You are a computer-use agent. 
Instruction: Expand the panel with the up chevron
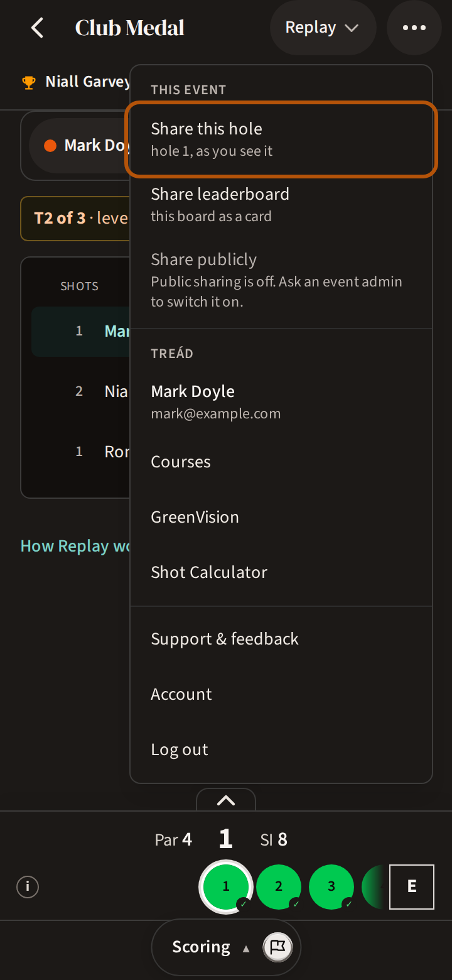point(226,800)
